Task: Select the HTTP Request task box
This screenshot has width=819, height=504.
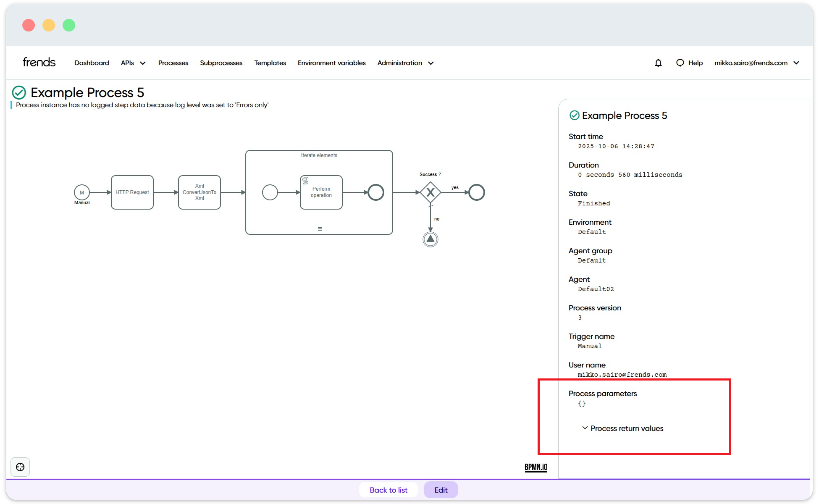Action: [132, 192]
